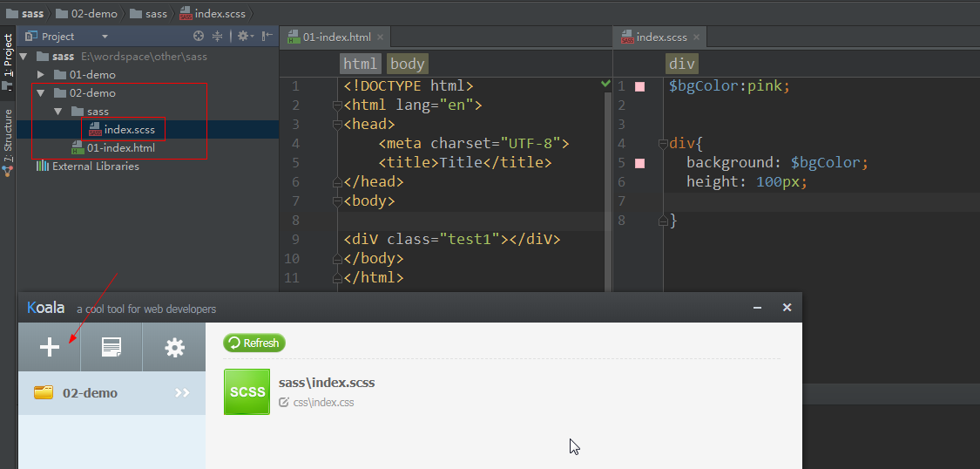
Task: Click the 01-index.html tab's file icon
Action: pos(294,37)
